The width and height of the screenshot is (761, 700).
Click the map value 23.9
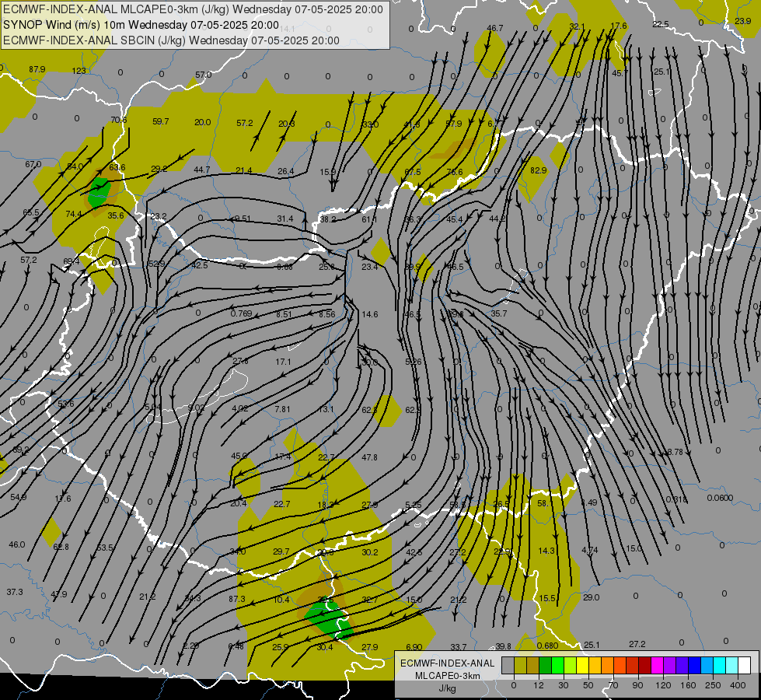[x=742, y=21]
